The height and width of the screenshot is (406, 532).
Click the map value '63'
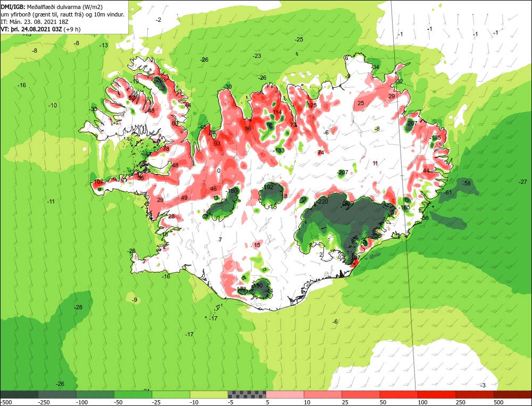click(x=175, y=123)
